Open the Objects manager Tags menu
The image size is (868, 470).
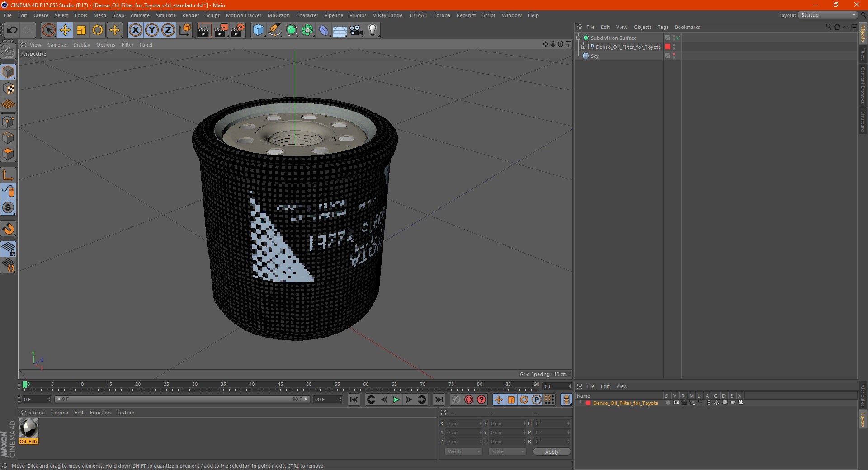point(663,27)
